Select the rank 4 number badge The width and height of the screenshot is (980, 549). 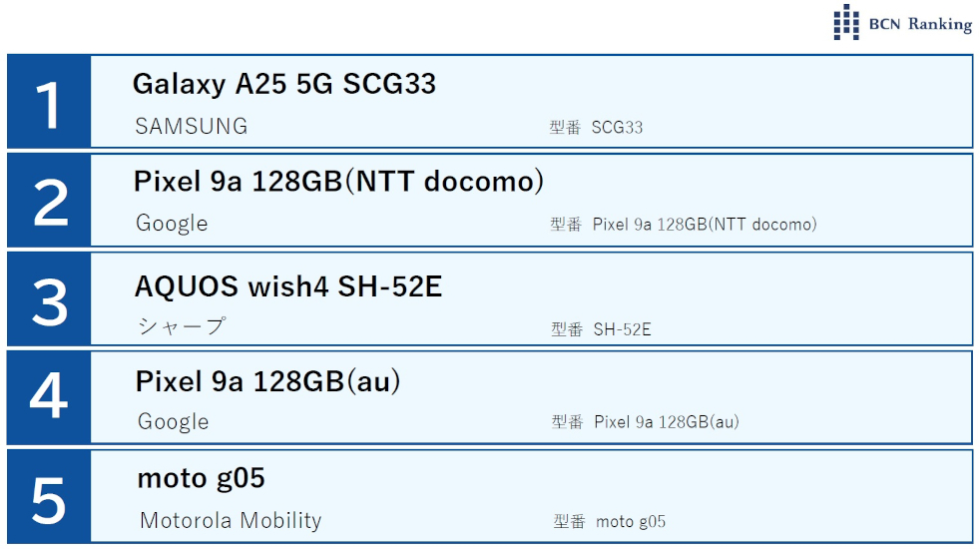click(49, 397)
